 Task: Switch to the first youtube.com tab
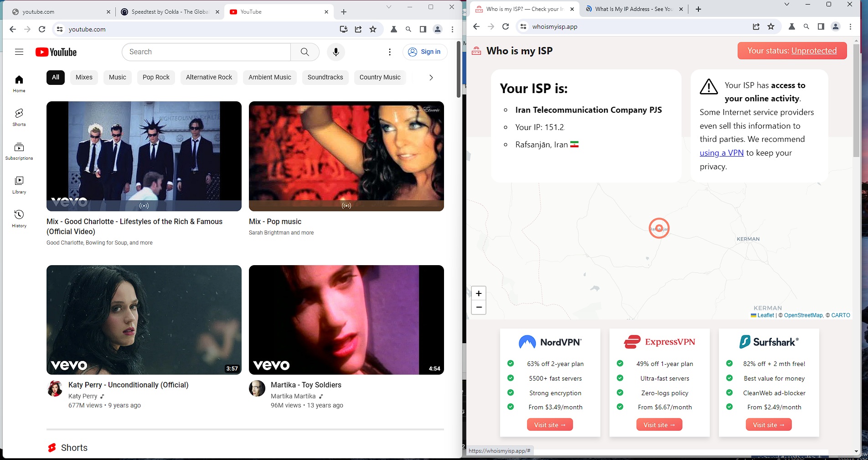coord(61,12)
